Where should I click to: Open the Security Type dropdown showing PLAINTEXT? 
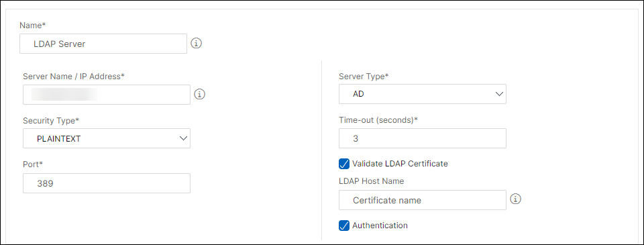[x=107, y=138]
